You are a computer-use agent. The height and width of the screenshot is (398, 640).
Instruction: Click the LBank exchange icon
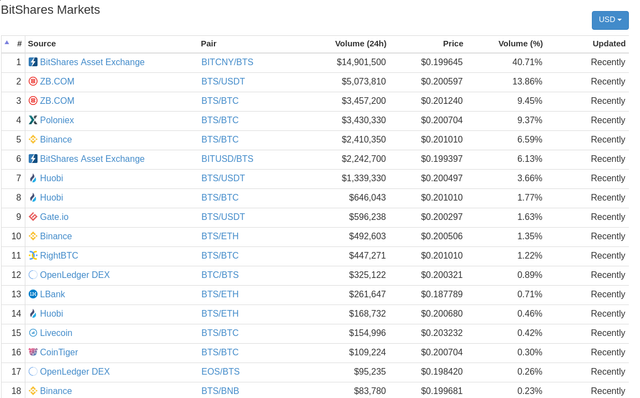point(33,294)
